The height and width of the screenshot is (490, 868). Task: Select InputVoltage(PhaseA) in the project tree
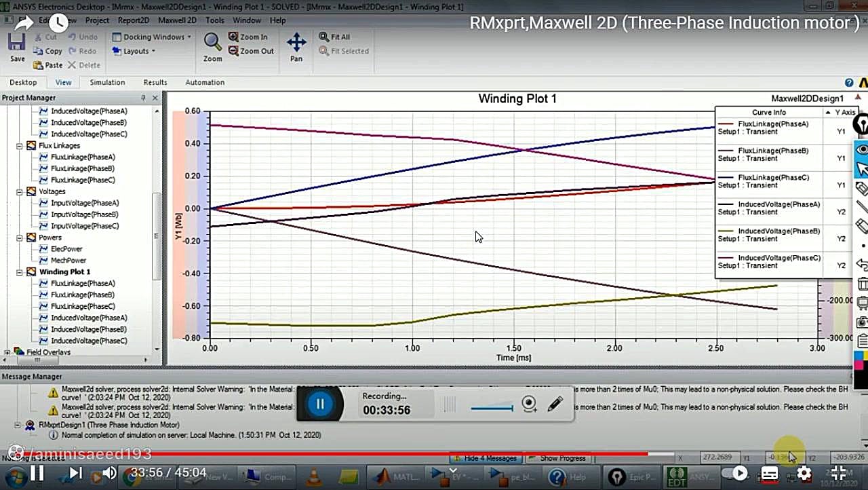[x=85, y=203]
